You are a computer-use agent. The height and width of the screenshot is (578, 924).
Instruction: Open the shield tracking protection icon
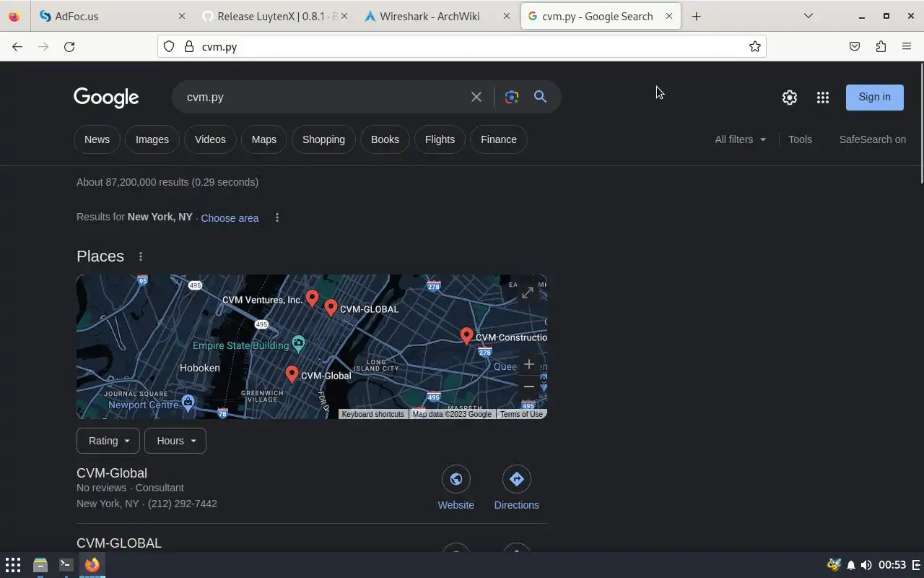tap(169, 46)
